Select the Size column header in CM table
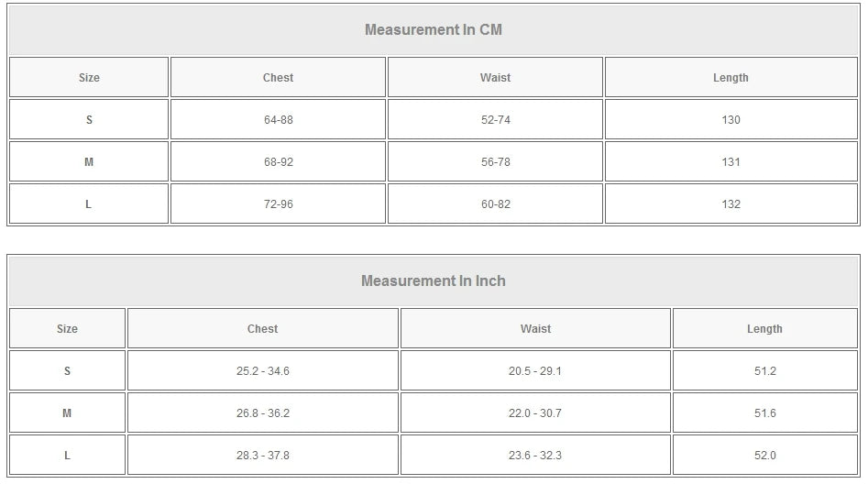 (x=89, y=78)
